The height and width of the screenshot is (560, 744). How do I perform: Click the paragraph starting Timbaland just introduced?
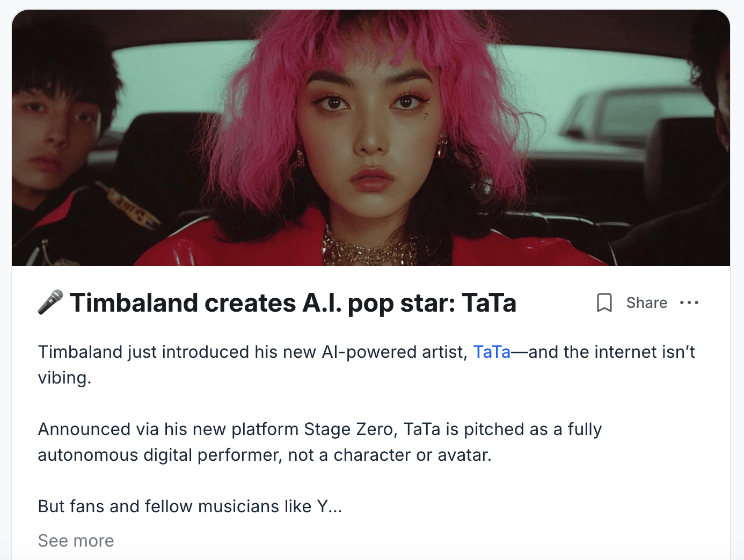click(x=366, y=365)
